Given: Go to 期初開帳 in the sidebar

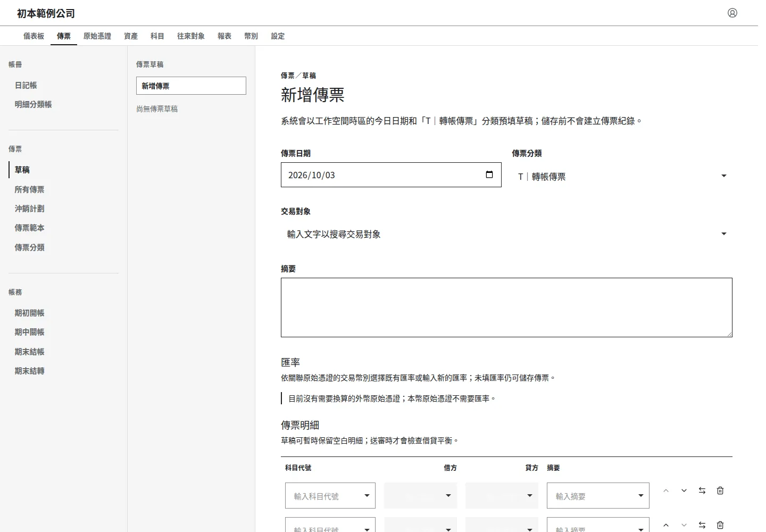Looking at the screenshot, I should click(64, 313).
